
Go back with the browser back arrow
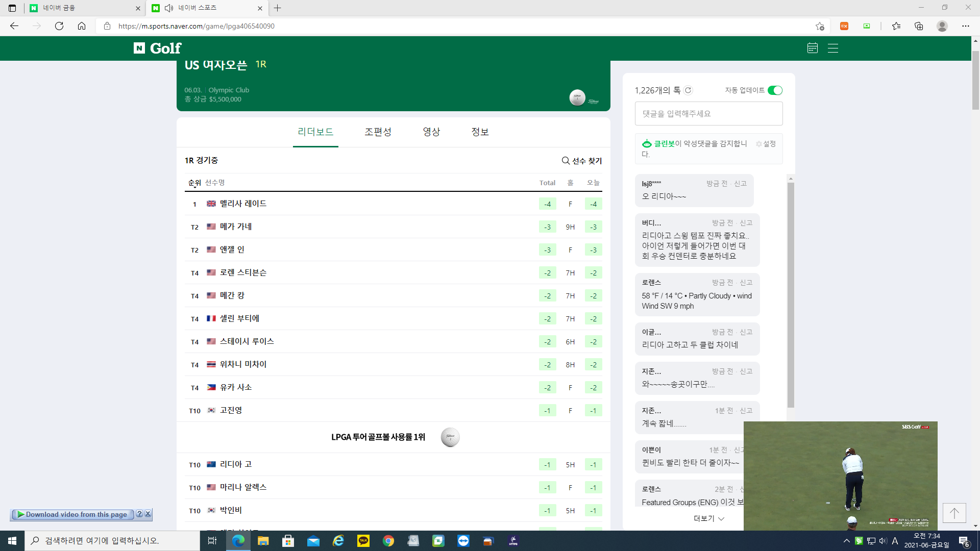tap(14, 26)
